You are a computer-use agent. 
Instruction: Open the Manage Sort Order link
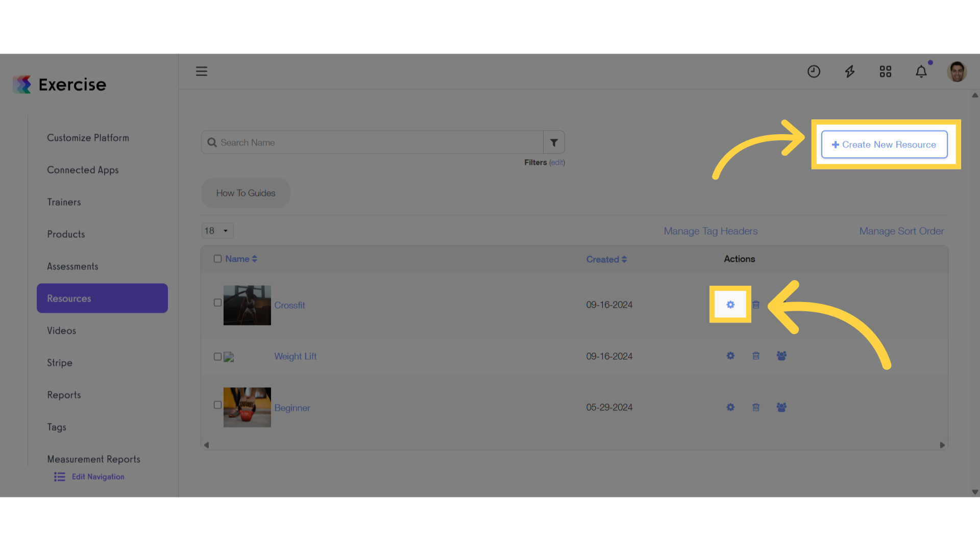pos(901,231)
